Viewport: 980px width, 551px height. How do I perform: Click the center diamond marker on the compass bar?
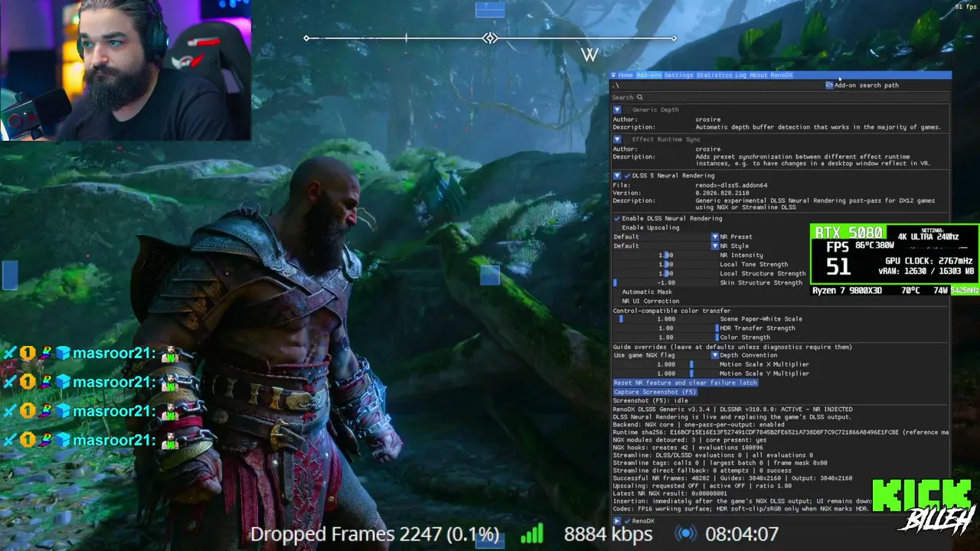490,38
